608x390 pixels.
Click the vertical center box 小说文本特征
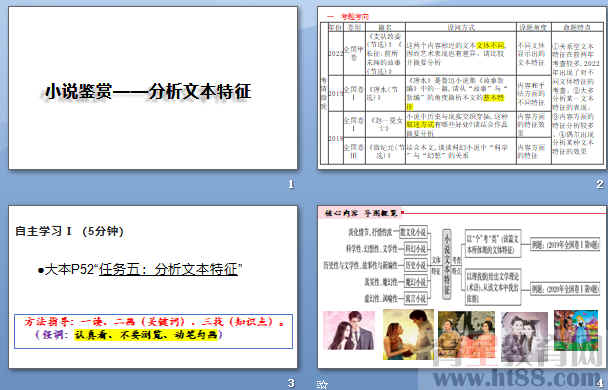(447, 264)
